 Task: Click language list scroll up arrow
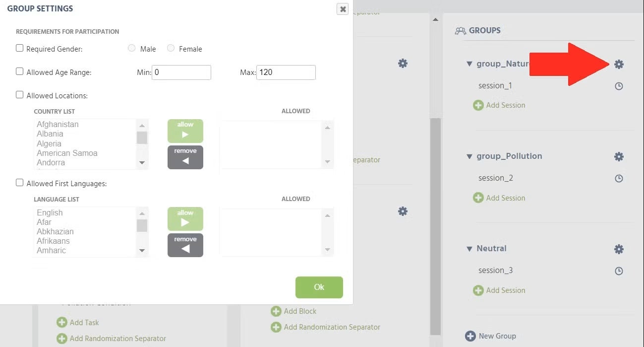pyautogui.click(x=142, y=214)
